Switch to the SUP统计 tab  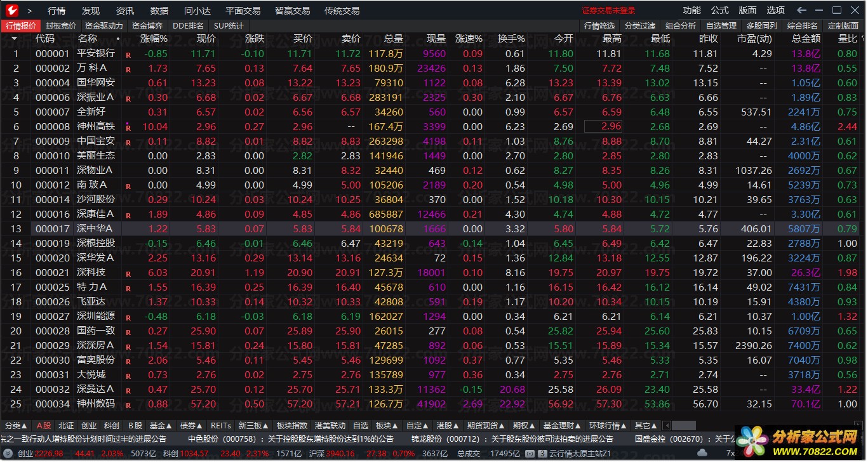tap(229, 26)
